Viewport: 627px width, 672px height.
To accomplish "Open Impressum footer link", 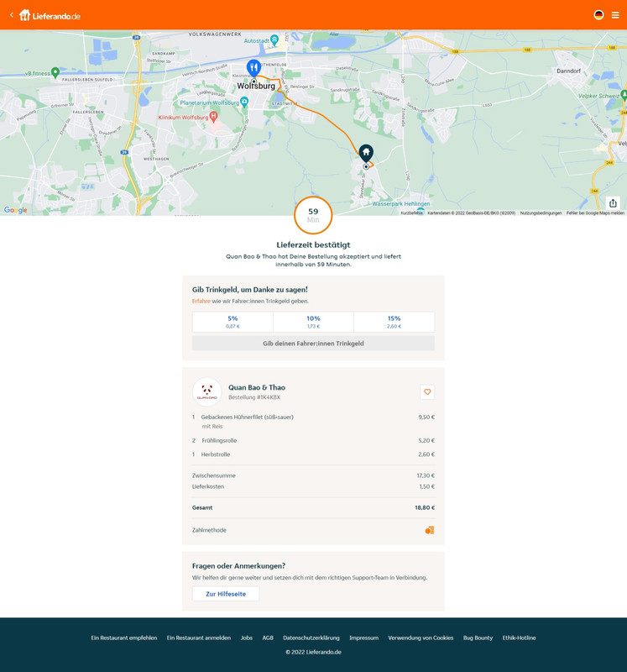I will click(x=363, y=638).
